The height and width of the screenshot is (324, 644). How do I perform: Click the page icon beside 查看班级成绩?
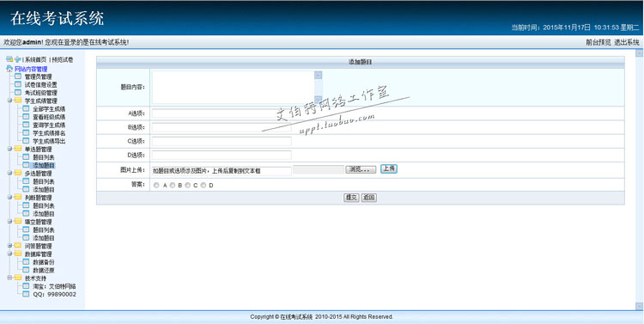[x=26, y=117]
